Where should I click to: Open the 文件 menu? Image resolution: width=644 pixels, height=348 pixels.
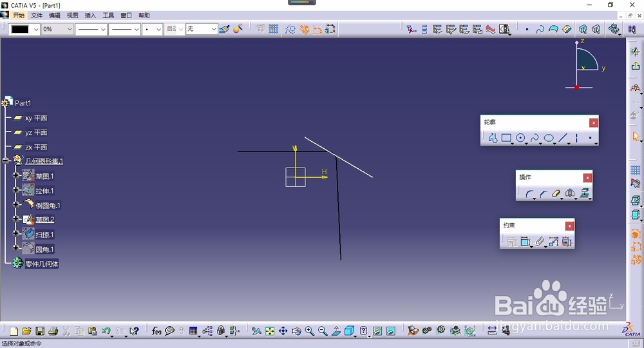point(37,15)
